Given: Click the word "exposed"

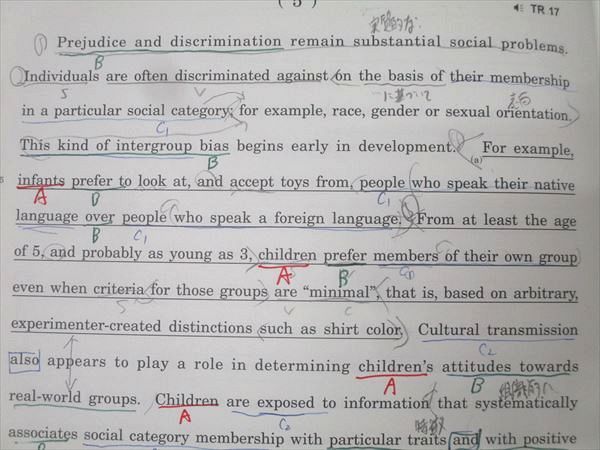Looking at the screenshot, I should click(285, 403).
